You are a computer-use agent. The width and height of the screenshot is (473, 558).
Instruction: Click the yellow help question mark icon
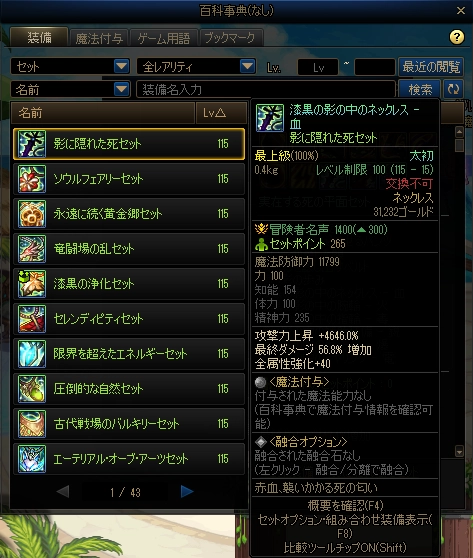pos(457,37)
